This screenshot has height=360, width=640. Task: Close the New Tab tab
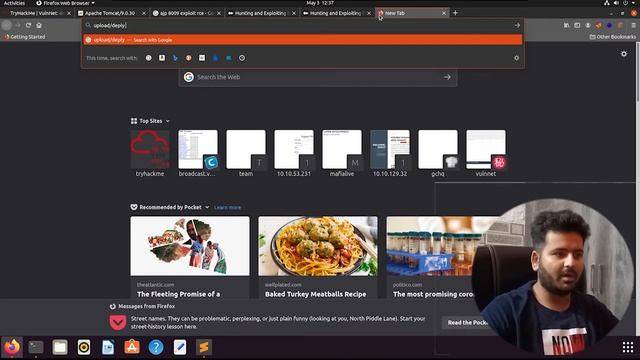[444, 13]
